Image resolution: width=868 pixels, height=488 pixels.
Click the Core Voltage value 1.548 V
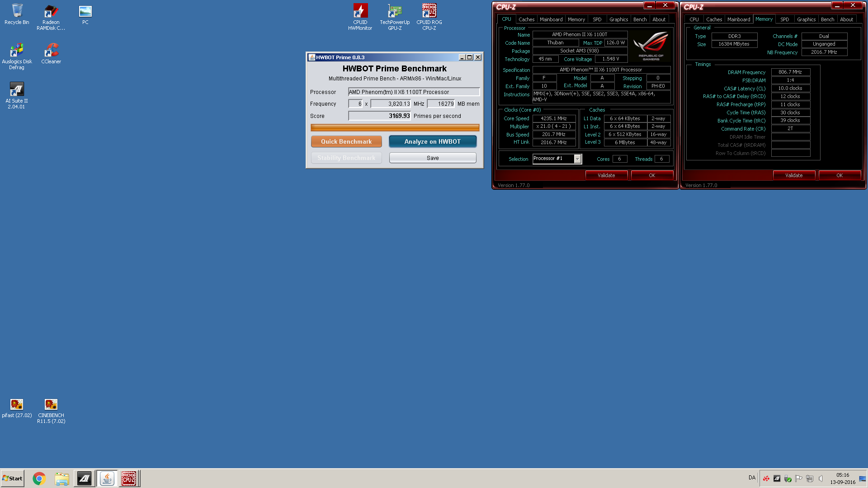(611, 59)
